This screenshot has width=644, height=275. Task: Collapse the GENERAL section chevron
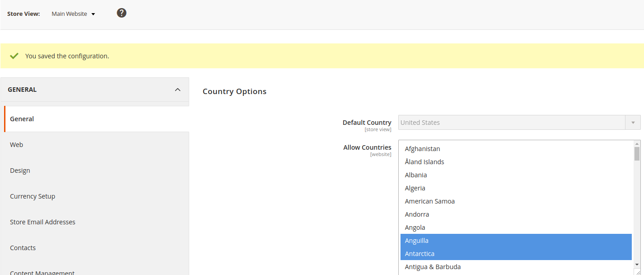tap(177, 89)
